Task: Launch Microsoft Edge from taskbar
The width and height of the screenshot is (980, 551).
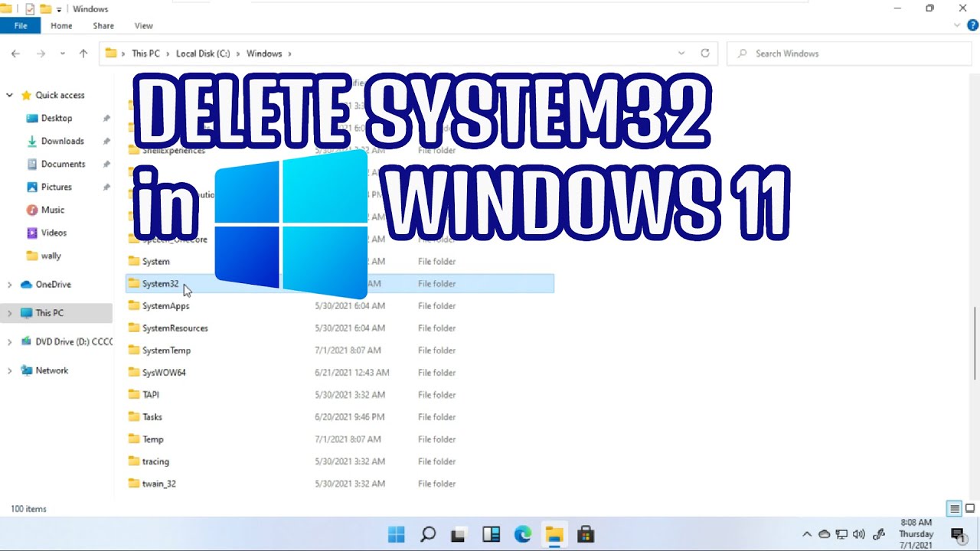Action: (523, 534)
